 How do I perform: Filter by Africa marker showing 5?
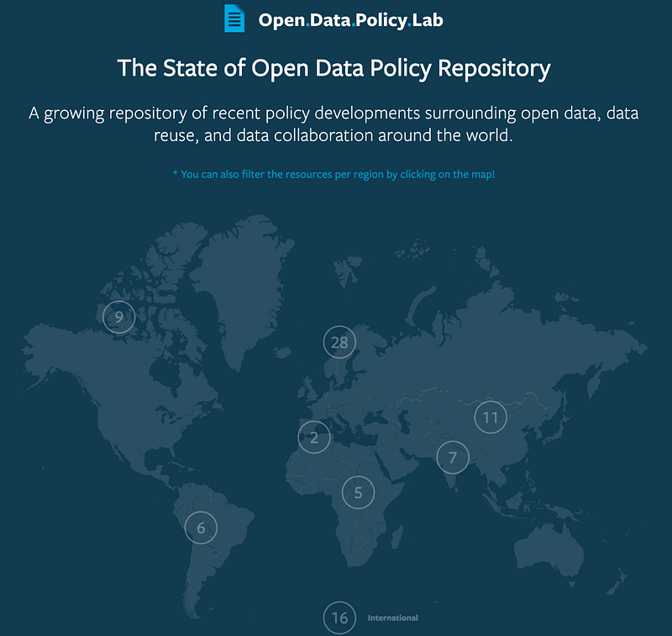(x=359, y=493)
